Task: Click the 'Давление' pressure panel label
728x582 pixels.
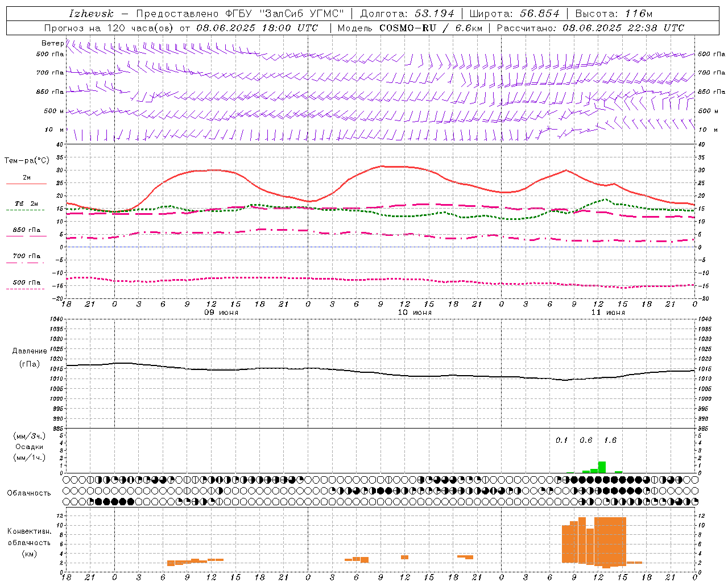Action: click(x=30, y=351)
